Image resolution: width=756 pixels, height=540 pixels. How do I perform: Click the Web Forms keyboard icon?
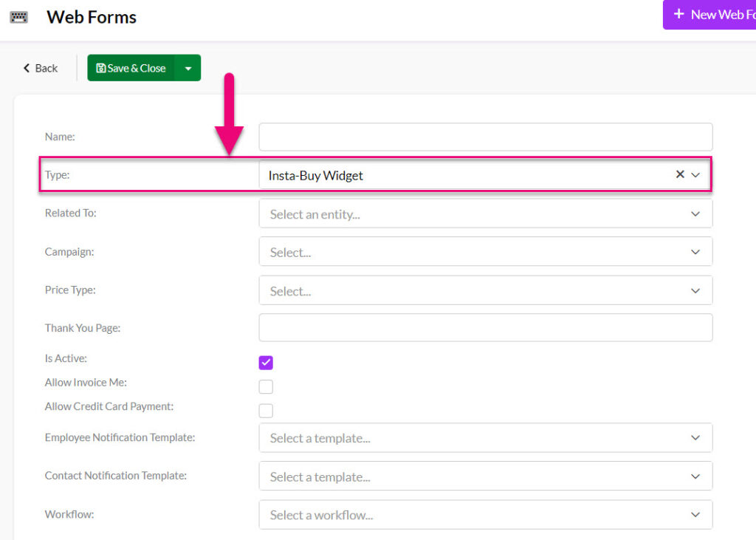(x=18, y=17)
